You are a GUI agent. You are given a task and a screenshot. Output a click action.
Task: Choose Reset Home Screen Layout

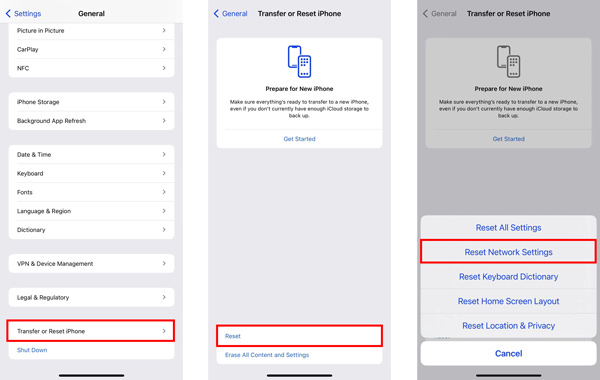(509, 301)
